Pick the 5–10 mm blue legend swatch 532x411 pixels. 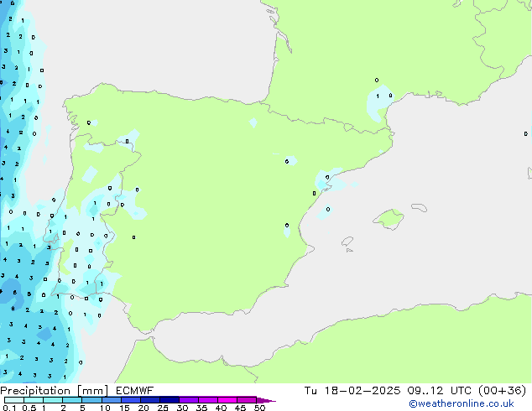pos(91,400)
